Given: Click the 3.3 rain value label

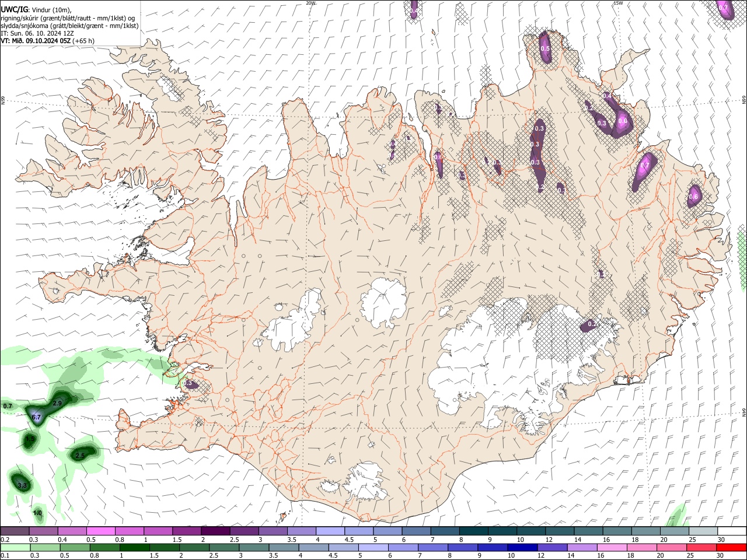Looking at the screenshot, I should [22, 485].
